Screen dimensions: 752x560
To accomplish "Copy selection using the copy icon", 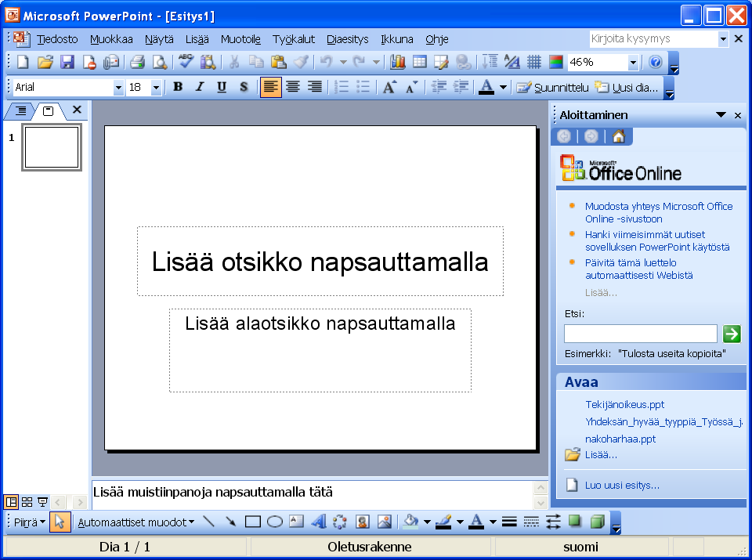I will [x=256, y=62].
